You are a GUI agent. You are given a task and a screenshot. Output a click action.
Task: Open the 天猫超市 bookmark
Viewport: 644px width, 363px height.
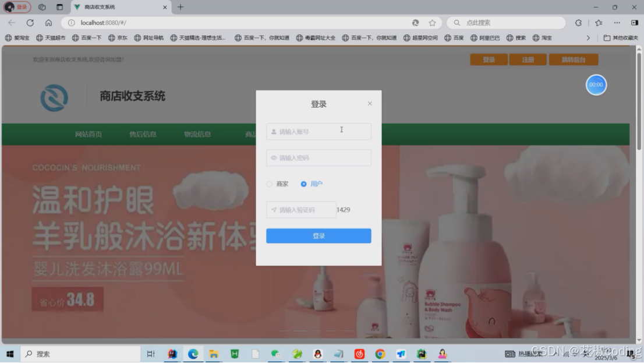[51, 38]
